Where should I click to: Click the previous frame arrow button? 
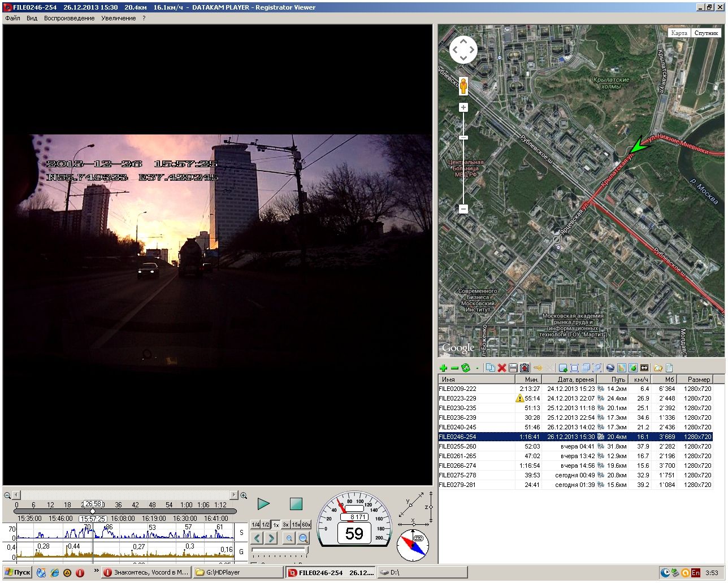point(257,538)
